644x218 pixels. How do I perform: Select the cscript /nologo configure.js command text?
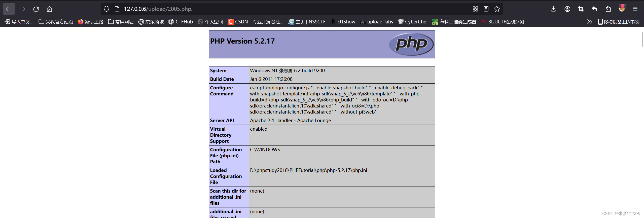(338, 100)
